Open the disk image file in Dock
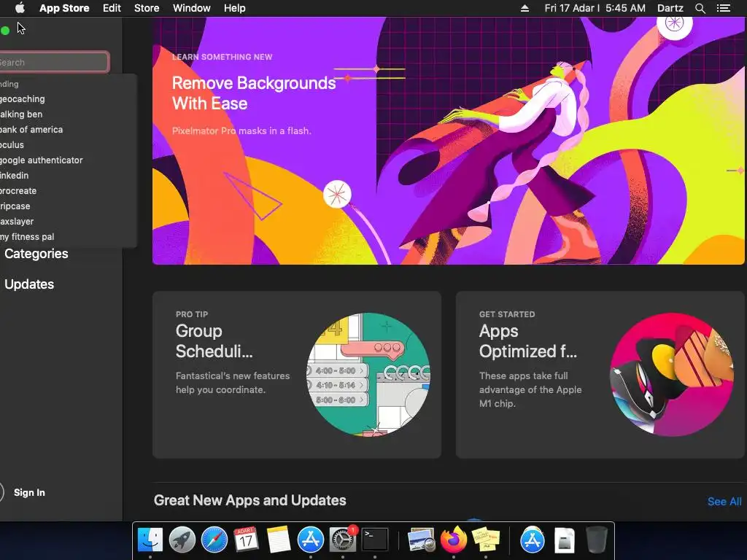 coord(565,540)
